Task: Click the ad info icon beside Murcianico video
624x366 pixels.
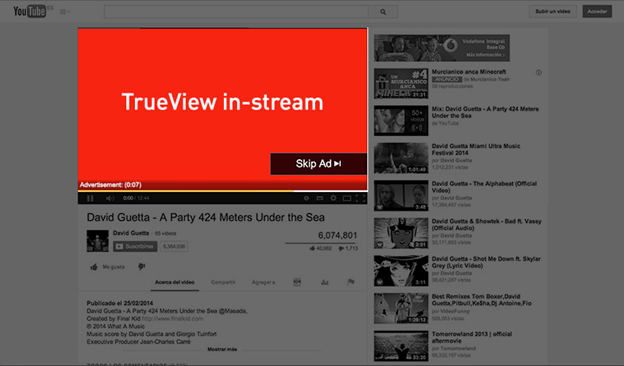Action: [538, 73]
